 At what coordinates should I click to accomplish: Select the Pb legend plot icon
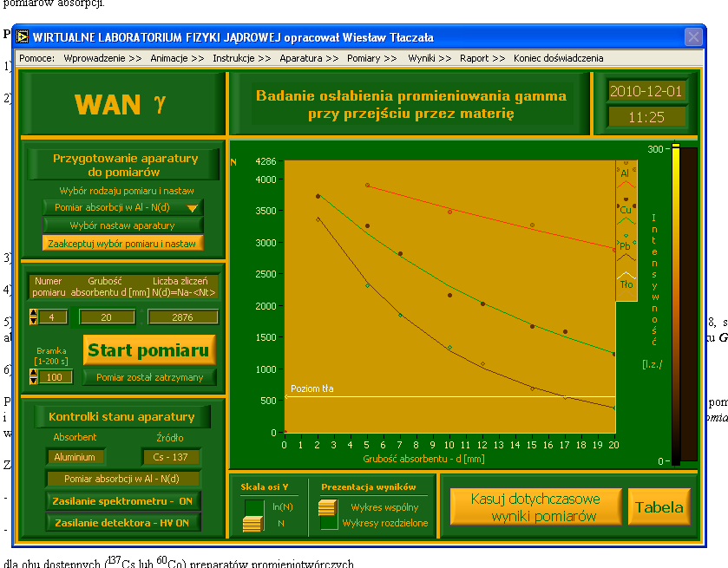pyautogui.click(x=626, y=256)
